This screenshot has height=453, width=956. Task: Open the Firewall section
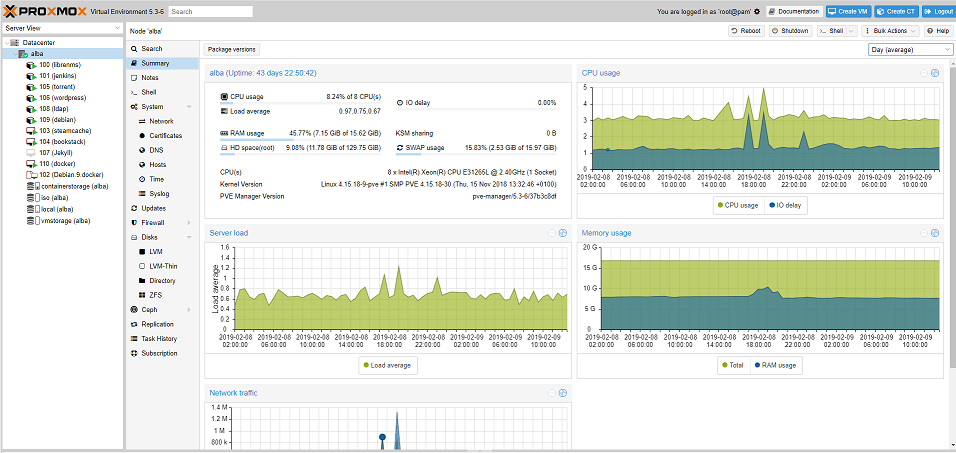(152, 222)
